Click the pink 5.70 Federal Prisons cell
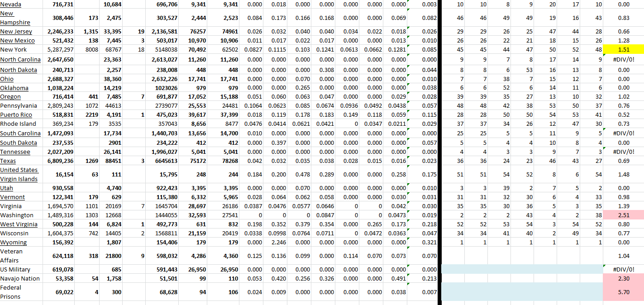This screenshot has width=644, height=305. 623,292
